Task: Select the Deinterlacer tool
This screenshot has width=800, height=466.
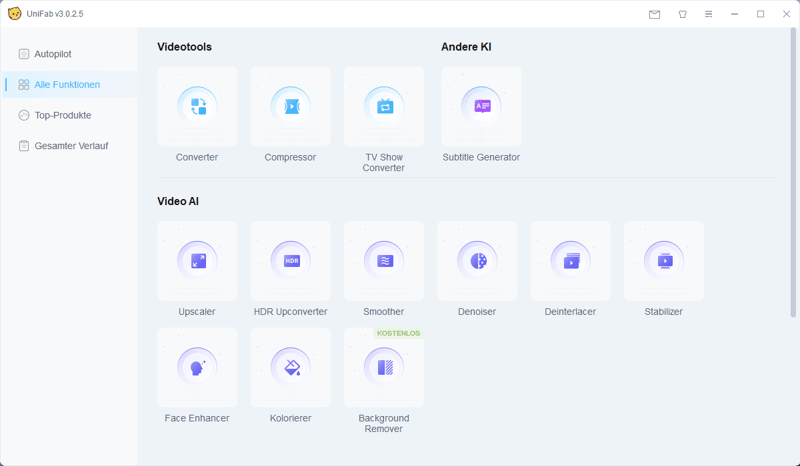Action: click(x=570, y=261)
